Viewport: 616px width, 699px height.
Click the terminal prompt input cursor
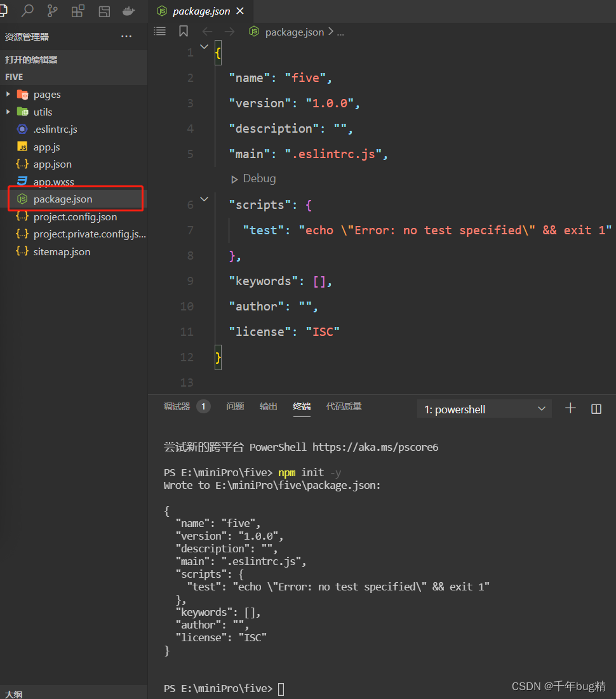tap(281, 689)
